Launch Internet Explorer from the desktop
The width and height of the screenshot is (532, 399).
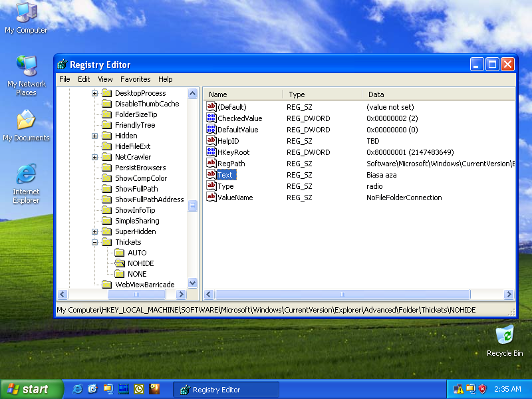click(x=26, y=184)
